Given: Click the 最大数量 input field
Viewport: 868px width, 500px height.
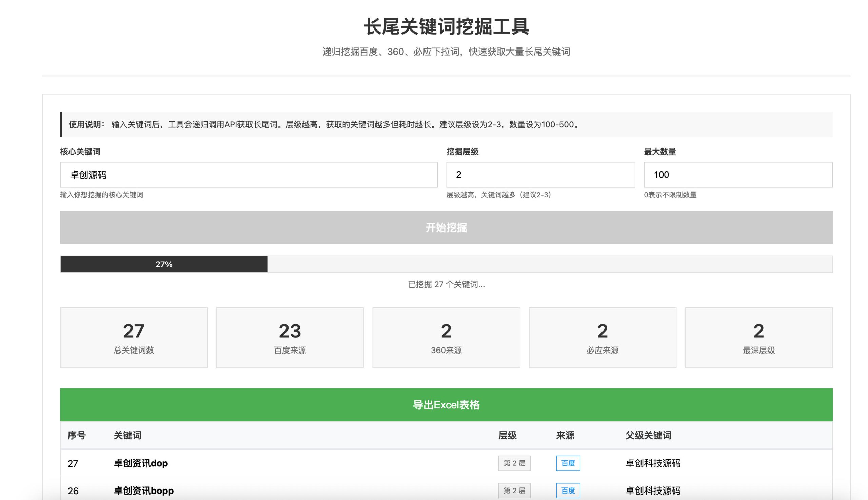Looking at the screenshot, I should [x=738, y=175].
